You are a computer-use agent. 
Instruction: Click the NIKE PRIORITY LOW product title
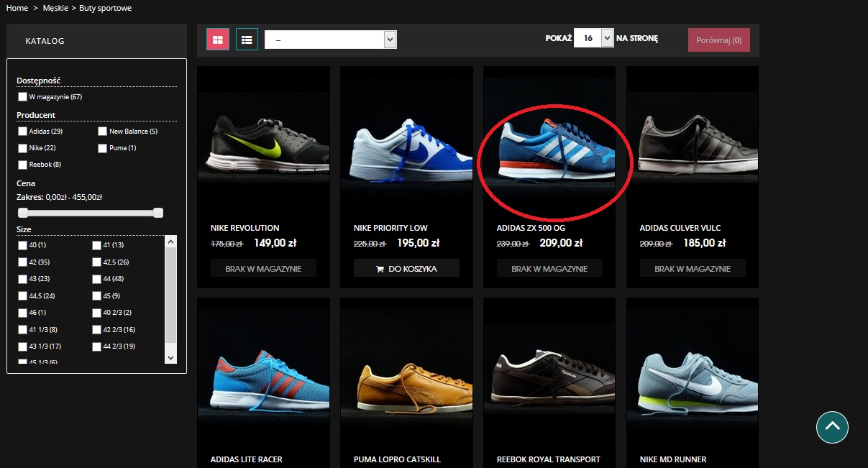coord(390,228)
